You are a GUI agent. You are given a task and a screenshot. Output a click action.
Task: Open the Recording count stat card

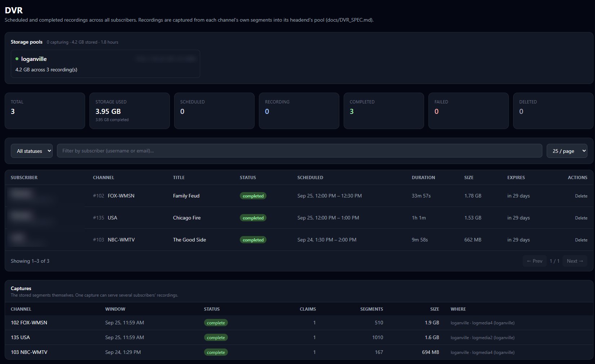click(299, 111)
